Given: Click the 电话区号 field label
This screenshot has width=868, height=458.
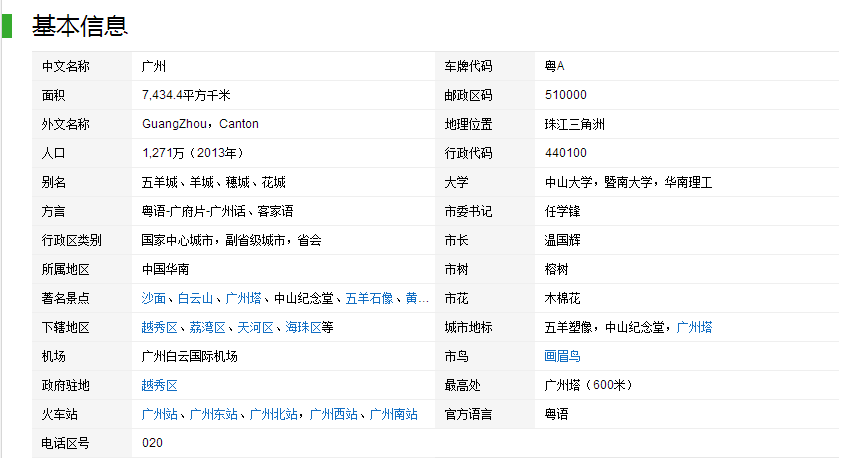Looking at the screenshot, I should click(x=65, y=443).
